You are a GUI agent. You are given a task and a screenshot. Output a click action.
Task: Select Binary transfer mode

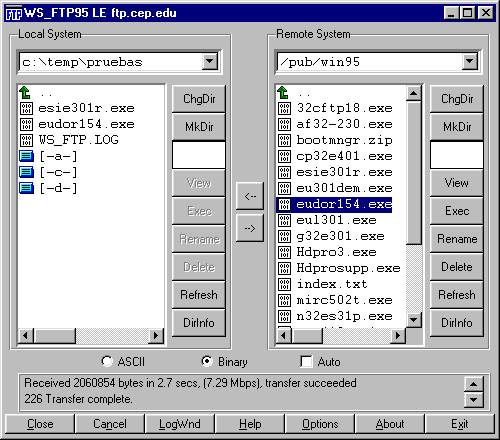[207, 361]
